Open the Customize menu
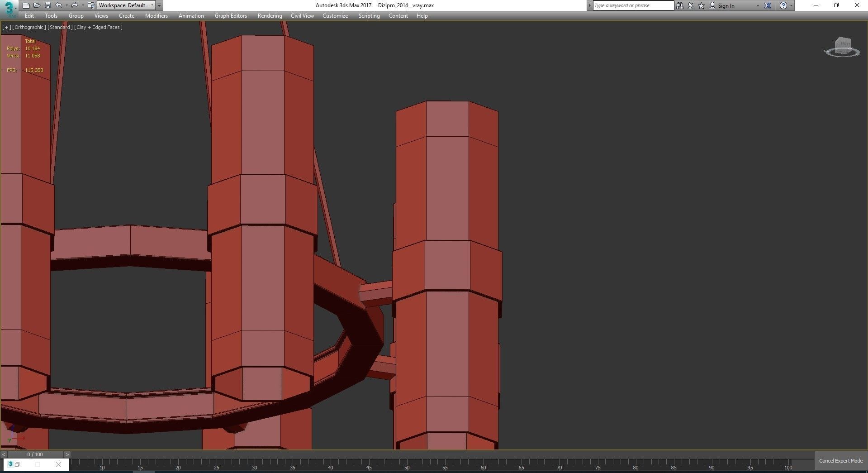The height and width of the screenshot is (473, 868). [335, 16]
